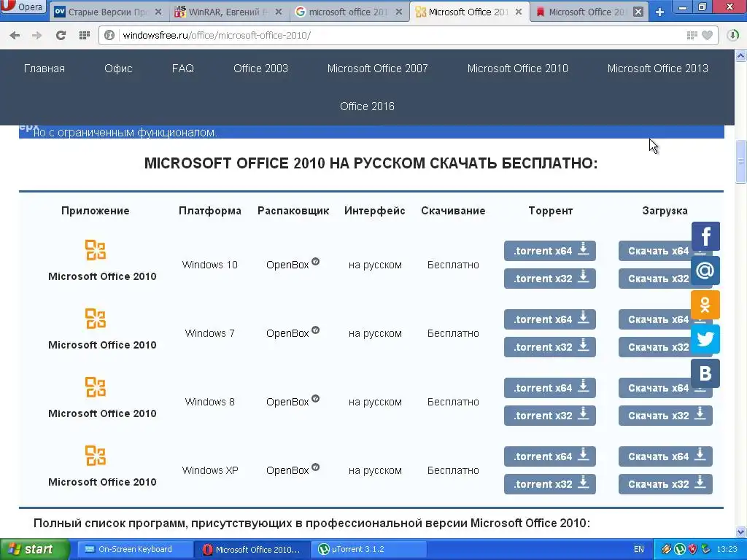
Task: Download .torrent x64 for Windows 7
Action: point(550,319)
